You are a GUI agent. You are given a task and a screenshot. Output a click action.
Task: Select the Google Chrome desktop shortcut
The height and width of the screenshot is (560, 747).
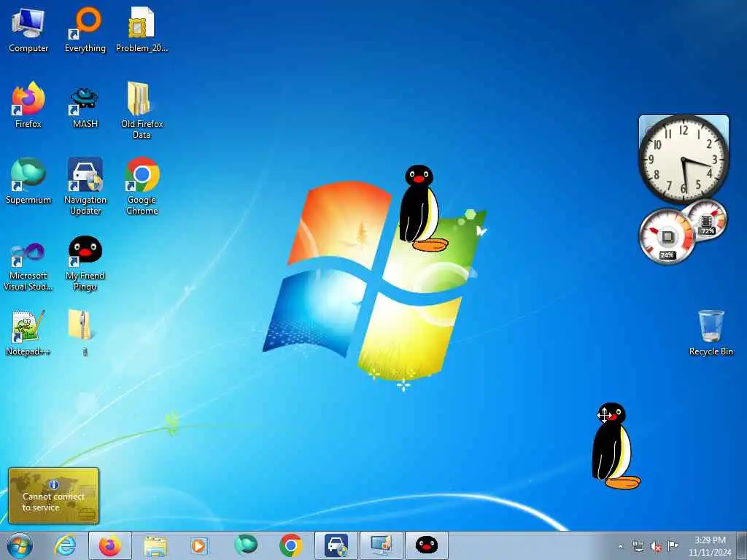tap(142, 186)
